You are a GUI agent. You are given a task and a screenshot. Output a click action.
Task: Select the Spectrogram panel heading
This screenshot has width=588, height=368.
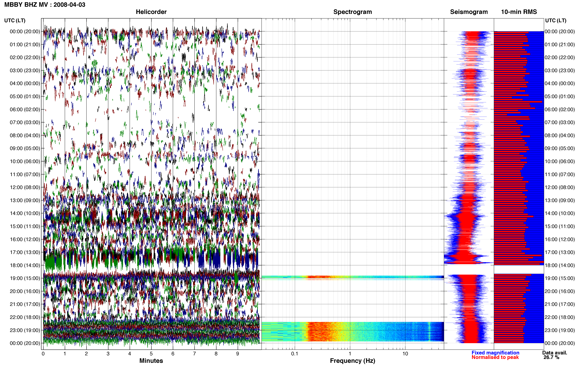[x=352, y=12]
